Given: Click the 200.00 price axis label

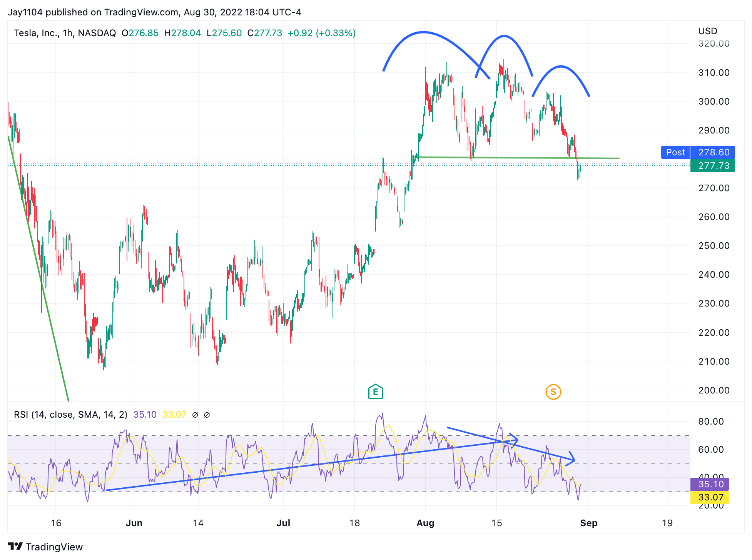Looking at the screenshot, I should coord(714,390).
